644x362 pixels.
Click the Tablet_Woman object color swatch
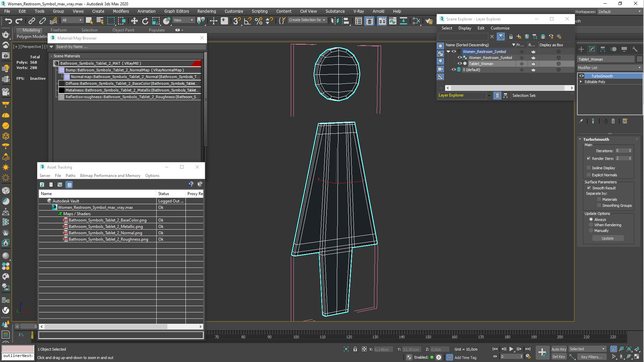tap(639, 59)
